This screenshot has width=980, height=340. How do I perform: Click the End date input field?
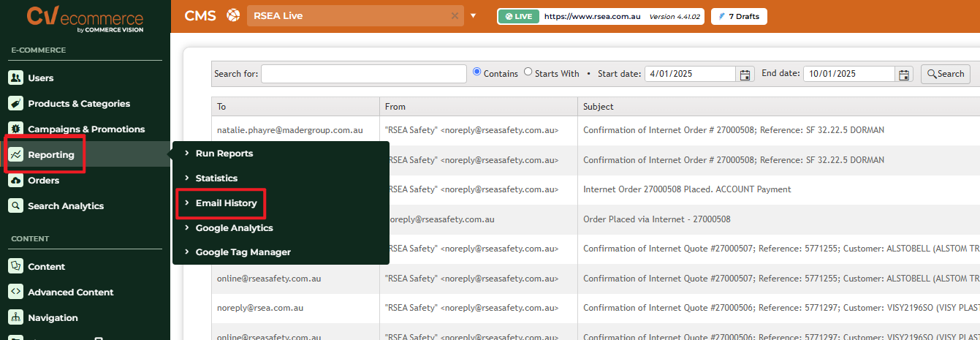pyautogui.click(x=848, y=74)
